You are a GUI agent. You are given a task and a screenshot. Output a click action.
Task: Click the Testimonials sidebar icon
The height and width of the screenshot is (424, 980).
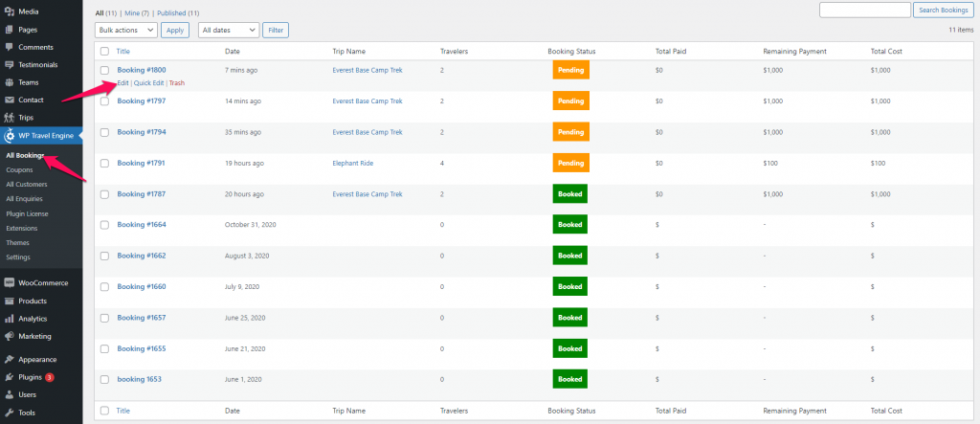point(10,64)
